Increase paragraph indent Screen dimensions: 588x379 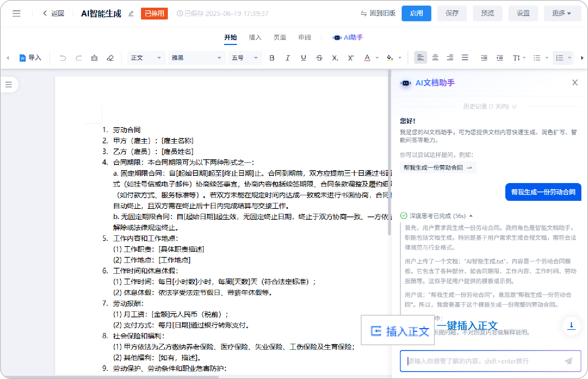[x=500, y=58]
